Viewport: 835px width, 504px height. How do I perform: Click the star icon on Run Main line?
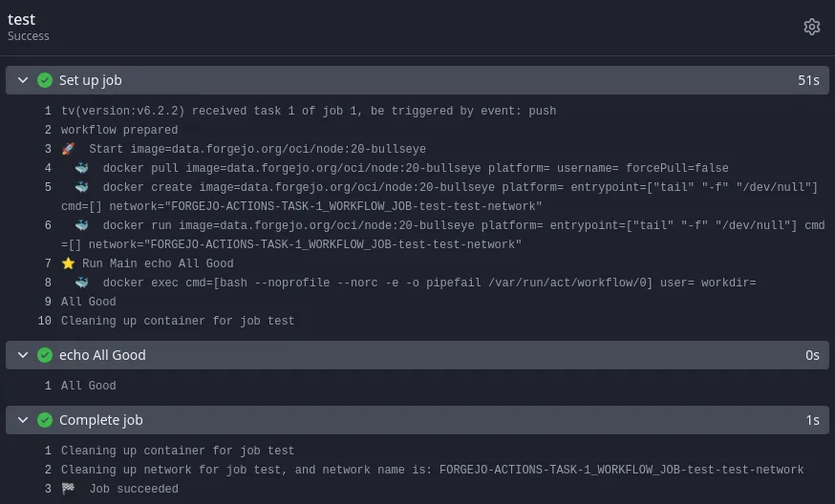click(x=68, y=263)
